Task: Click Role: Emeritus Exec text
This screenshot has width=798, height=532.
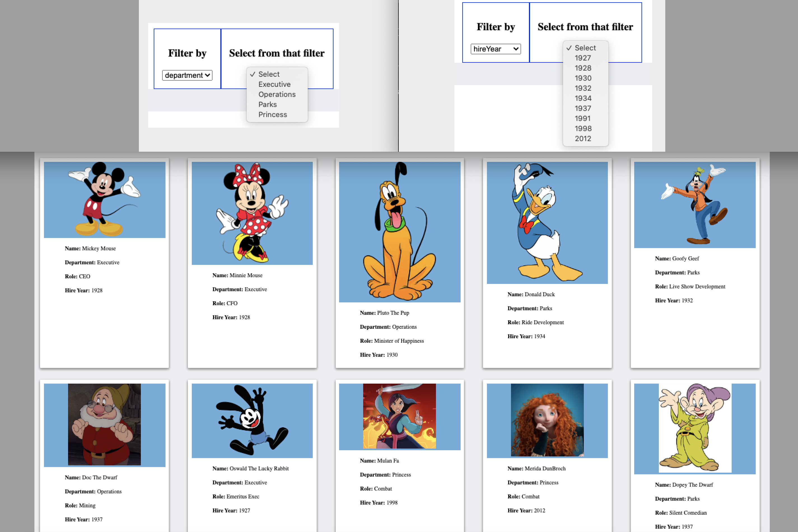Action: click(236, 497)
